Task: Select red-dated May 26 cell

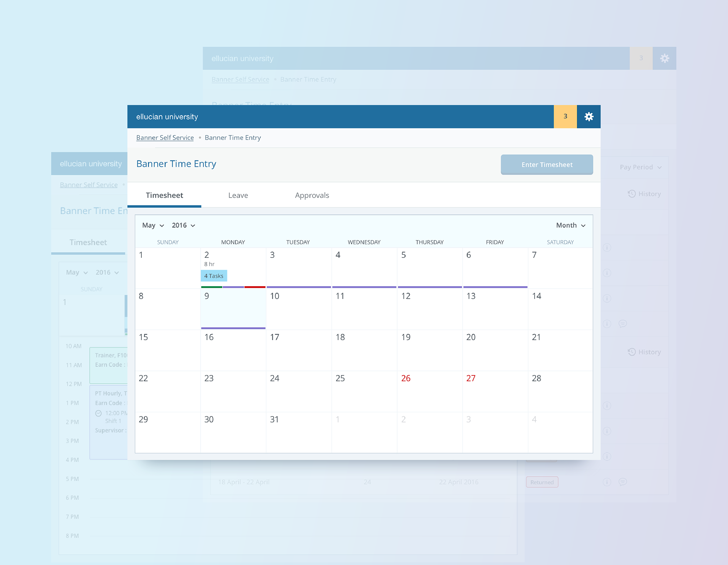Action: (x=429, y=391)
